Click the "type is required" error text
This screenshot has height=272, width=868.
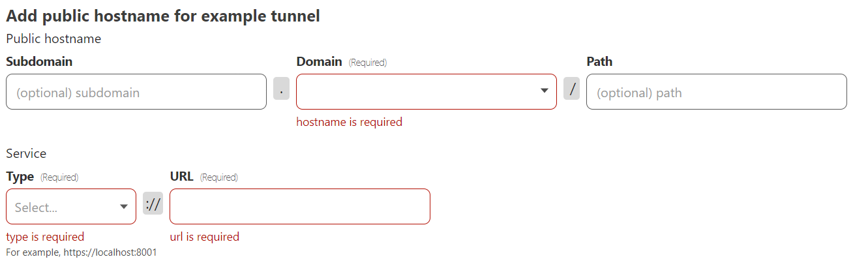[45, 237]
